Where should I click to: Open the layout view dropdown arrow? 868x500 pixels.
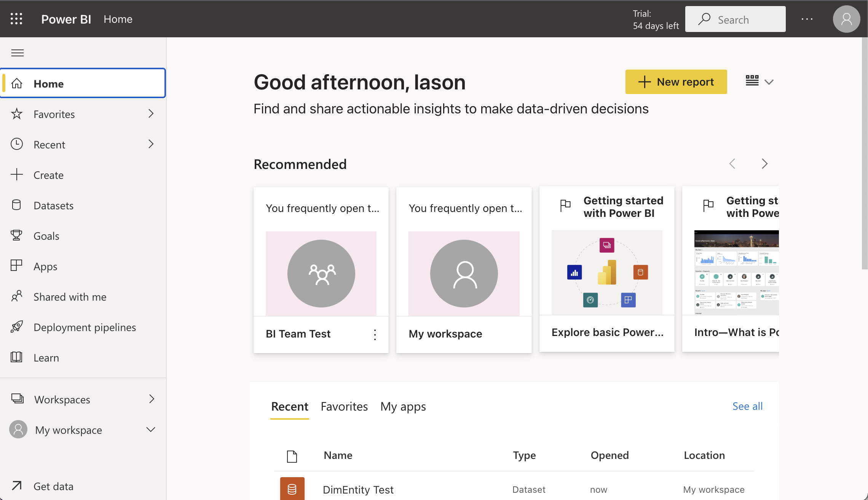tap(769, 82)
